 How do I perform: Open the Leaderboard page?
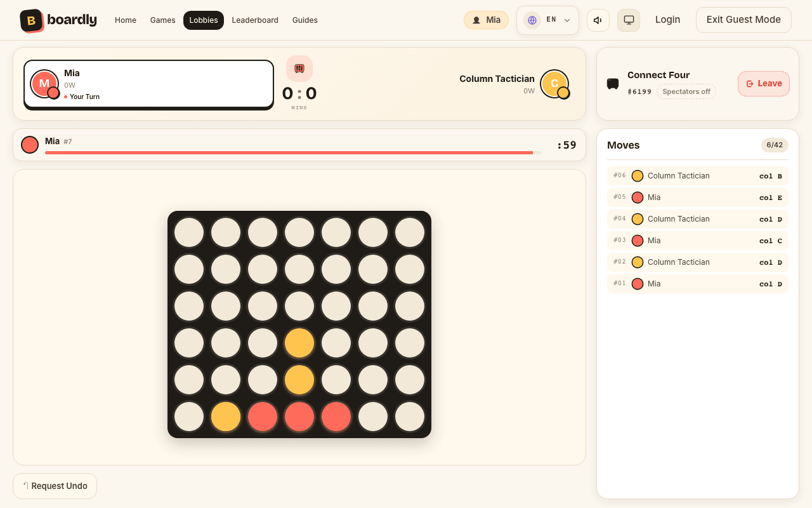tap(255, 20)
